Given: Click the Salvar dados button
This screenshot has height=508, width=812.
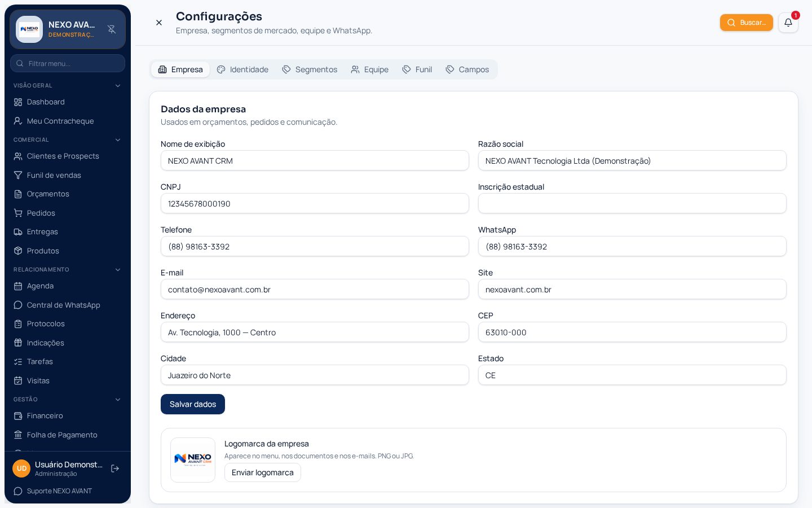Looking at the screenshot, I should coord(193,404).
